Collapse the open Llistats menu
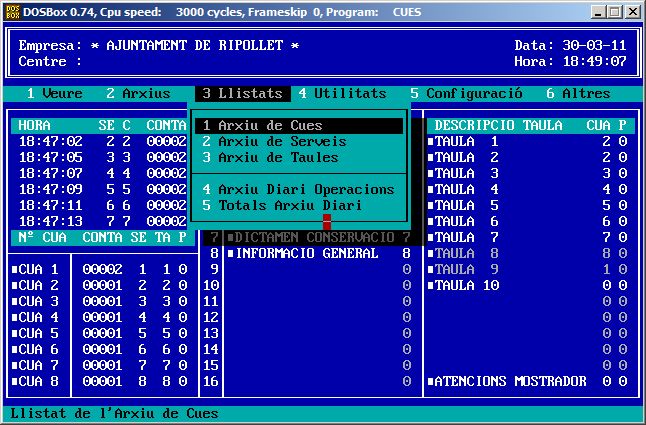This screenshot has width=646, height=425. [x=243, y=94]
